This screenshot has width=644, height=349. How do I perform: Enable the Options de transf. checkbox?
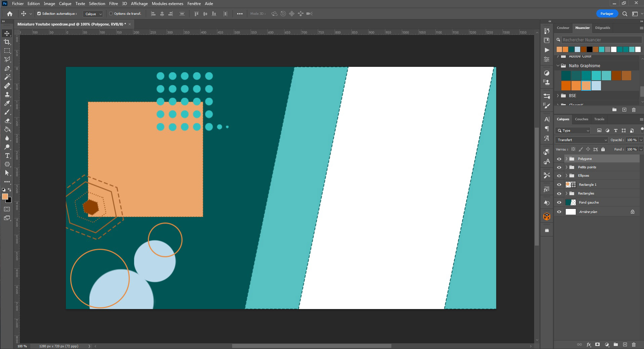(x=111, y=14)
